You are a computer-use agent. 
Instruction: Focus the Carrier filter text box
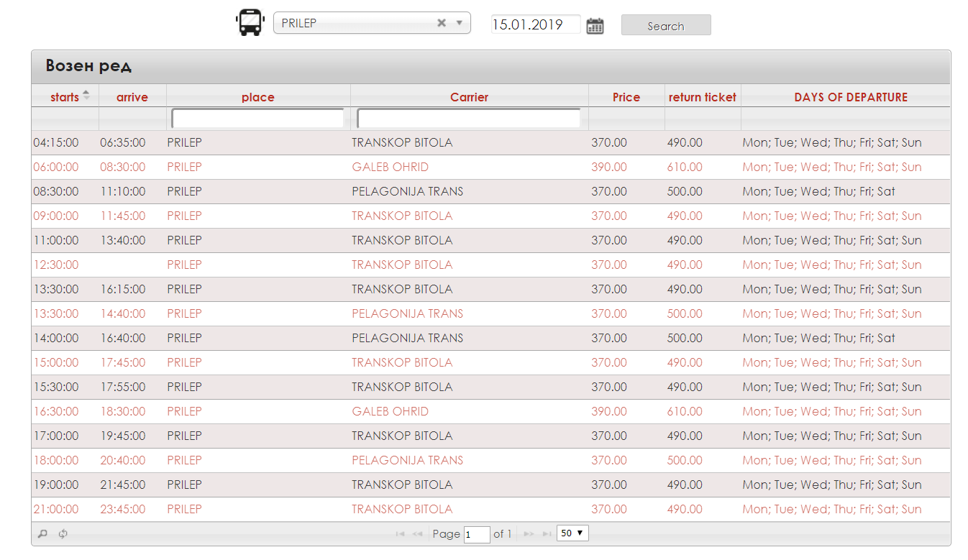point(469,118)
